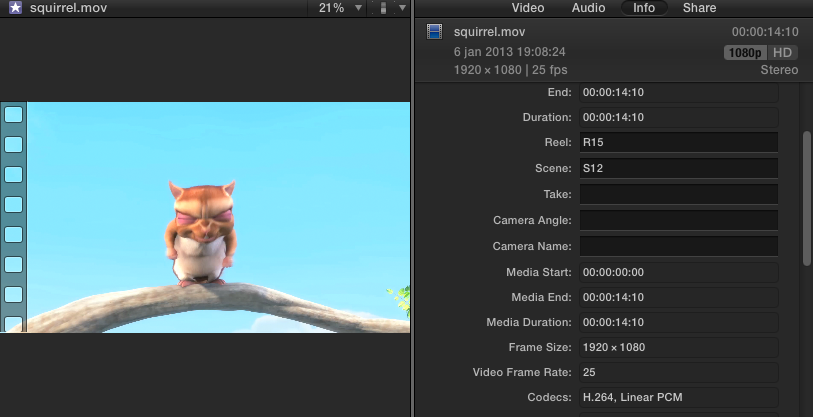Click the Scene field containing S12

(x=679, y=168)
